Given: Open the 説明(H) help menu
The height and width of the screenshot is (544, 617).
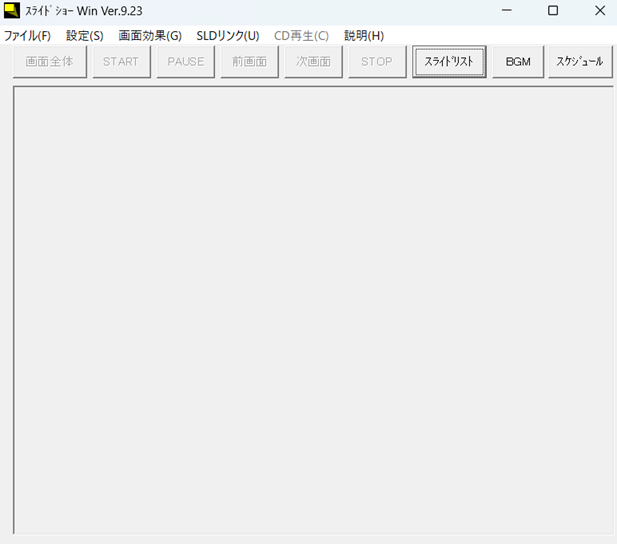Looking at the screenshot, I should (x=364, y=36).
